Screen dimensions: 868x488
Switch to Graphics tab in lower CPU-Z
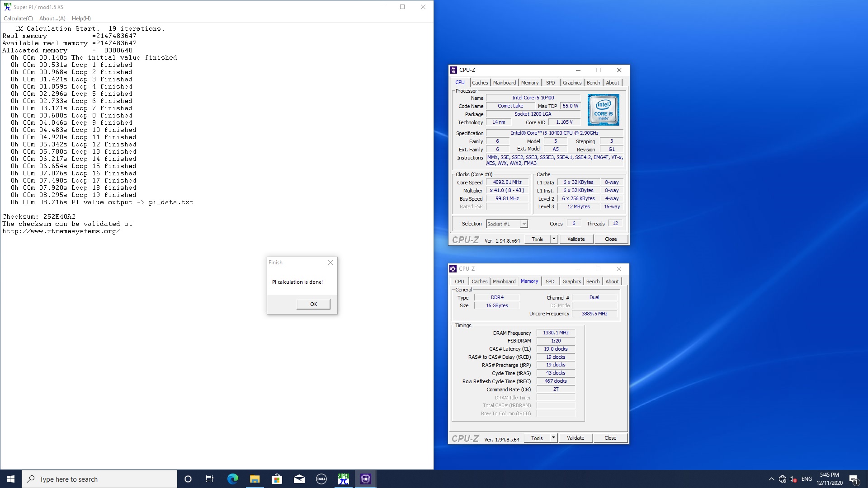571,282
